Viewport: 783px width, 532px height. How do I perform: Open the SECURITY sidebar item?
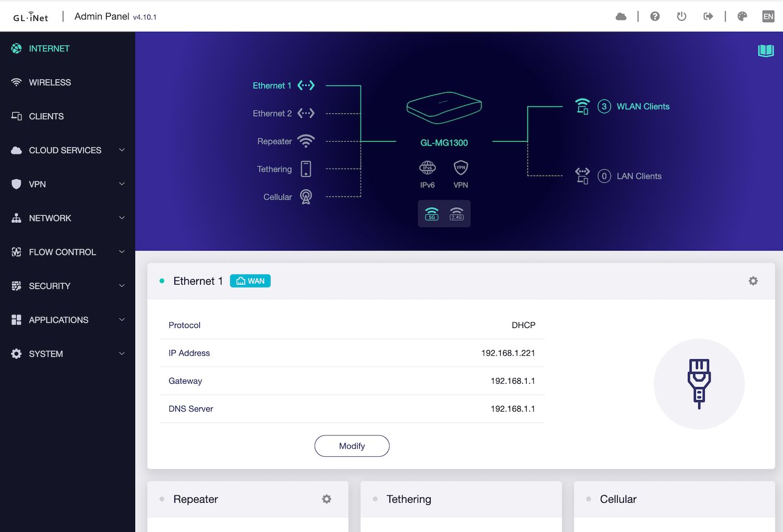(x=67, y=286)
